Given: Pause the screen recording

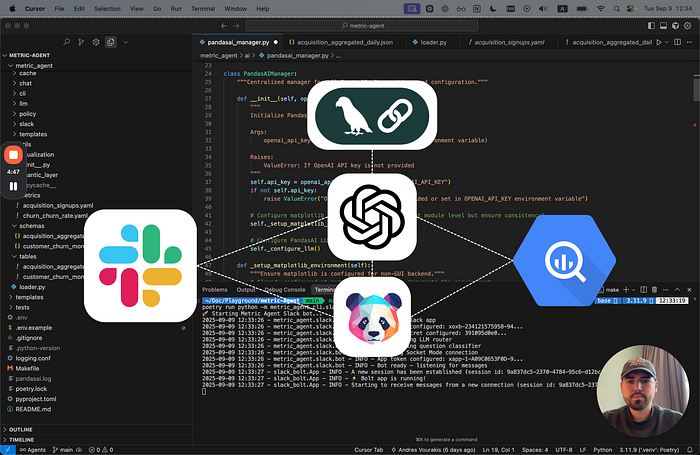Looking at the screenshot, I should (13, 186).
